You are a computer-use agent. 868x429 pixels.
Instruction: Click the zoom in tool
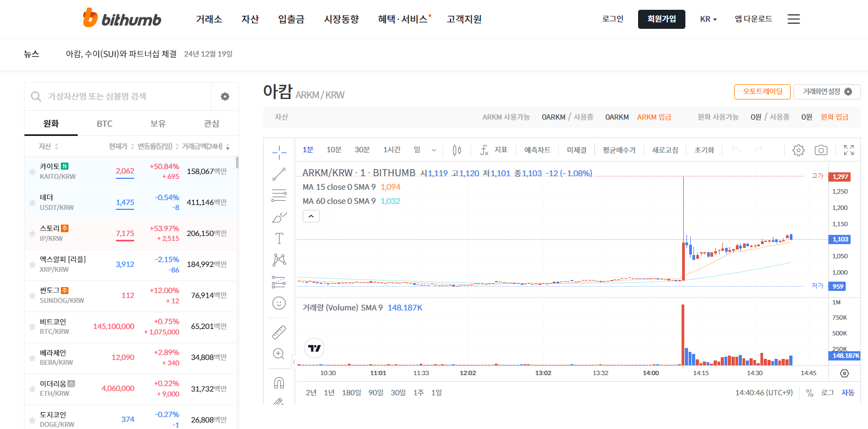point(279,354)
